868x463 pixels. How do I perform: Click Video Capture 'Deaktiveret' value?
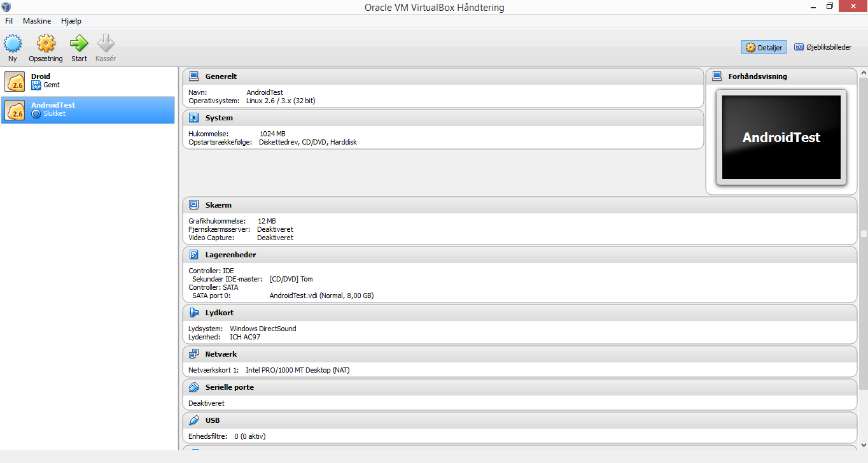[275, 238]
